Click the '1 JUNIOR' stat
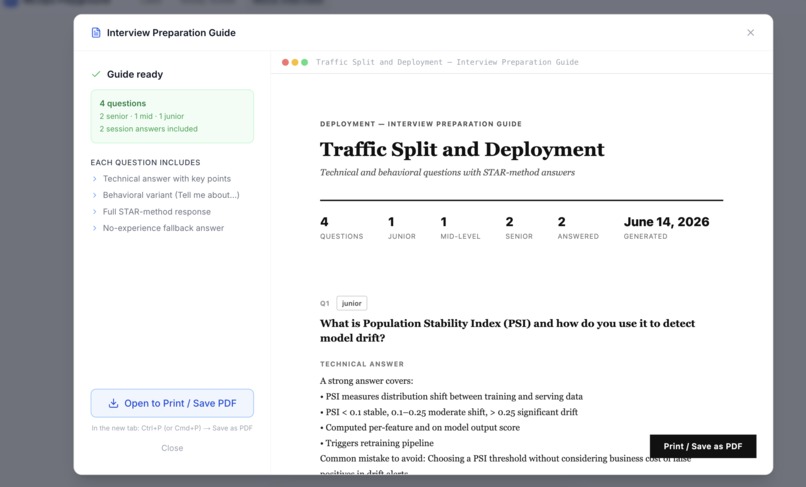Image resolution: width=806 pixels, height=487 pixels. point(401,228)
